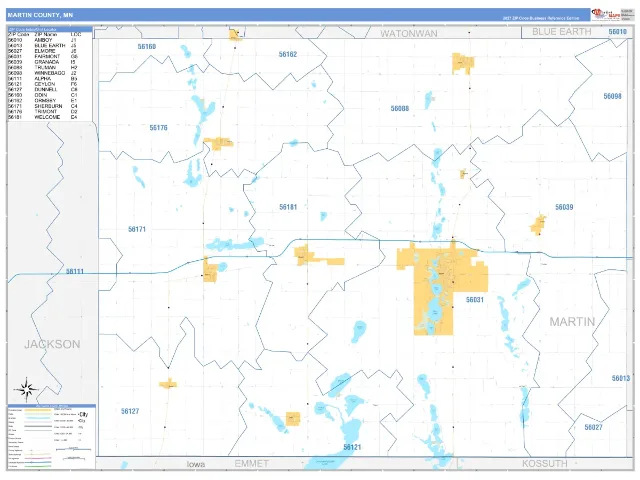The height and width of the screenshot is (480, 640).
Task: Select the WINNEBAGO row in the ZIP index
Action: click(42, 73)
